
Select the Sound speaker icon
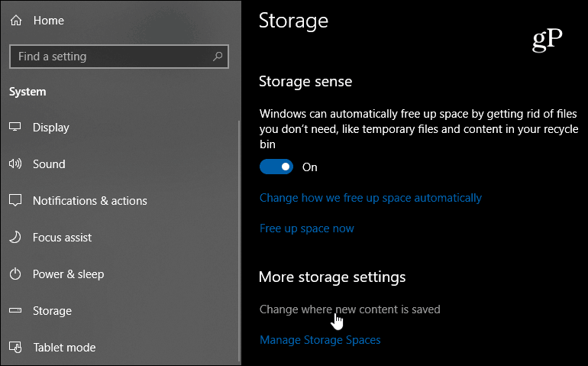(15, 164)
